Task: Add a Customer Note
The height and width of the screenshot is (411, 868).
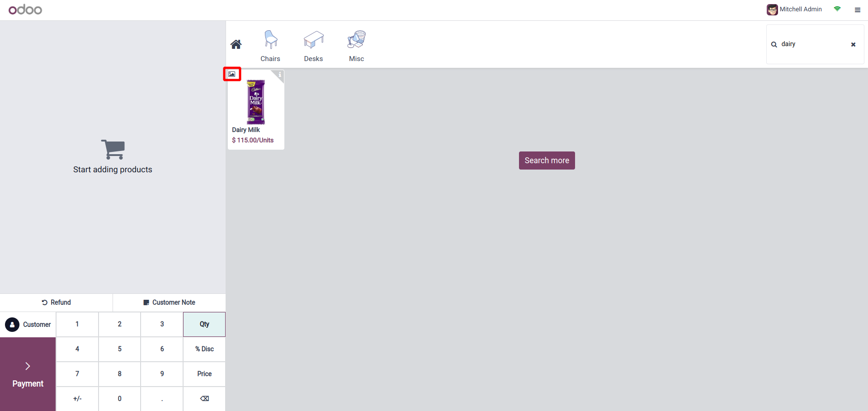Action: 169,302
